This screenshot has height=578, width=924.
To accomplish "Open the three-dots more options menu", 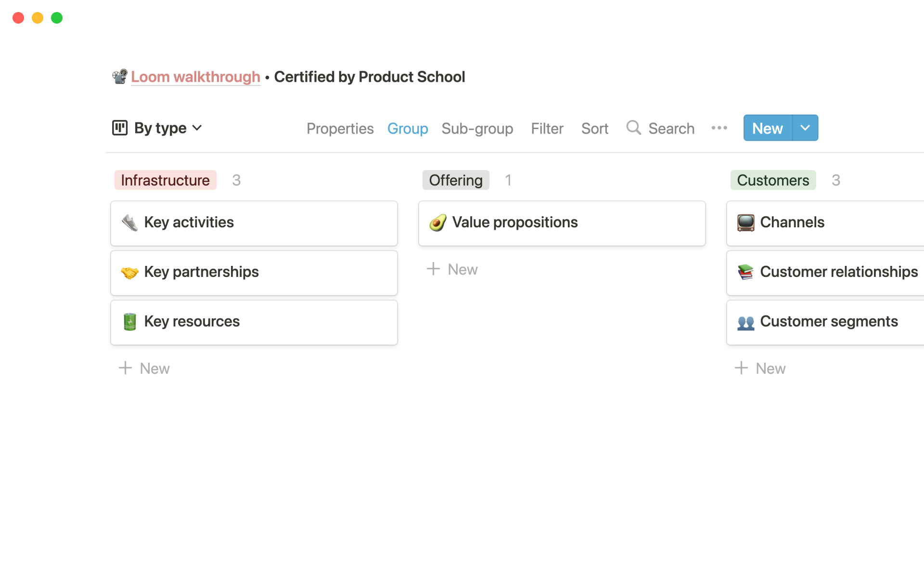I will coord(719,128).
